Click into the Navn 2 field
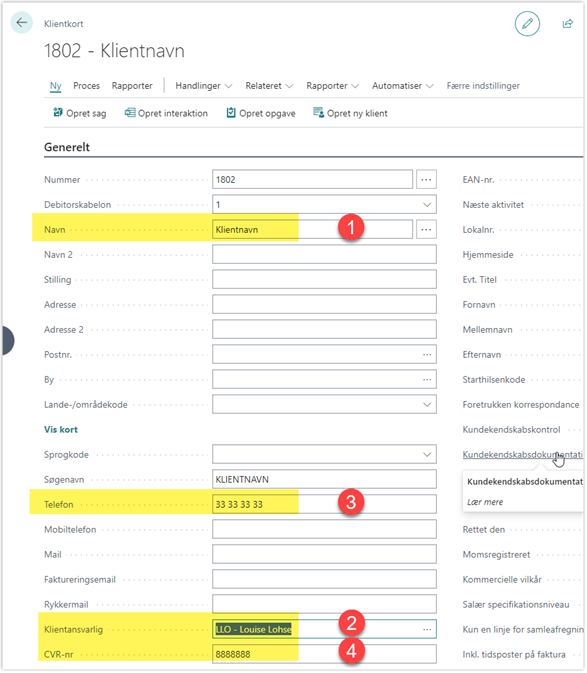This screenshot has height=673, width=587. point(324,255)
